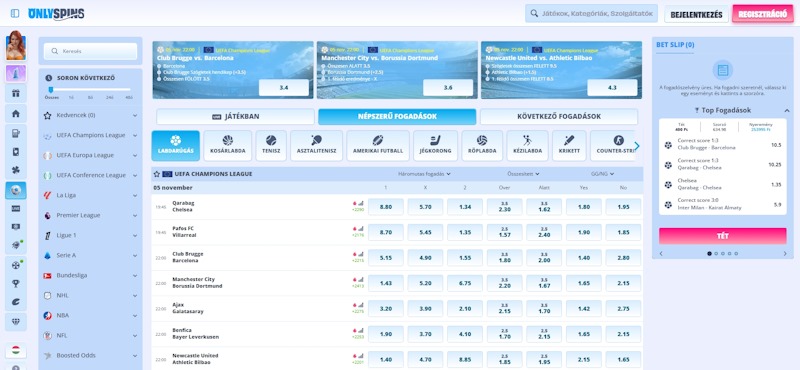Click Regisztráció button
The height and width of the screenshot is (370, 800).
(763, 14)
